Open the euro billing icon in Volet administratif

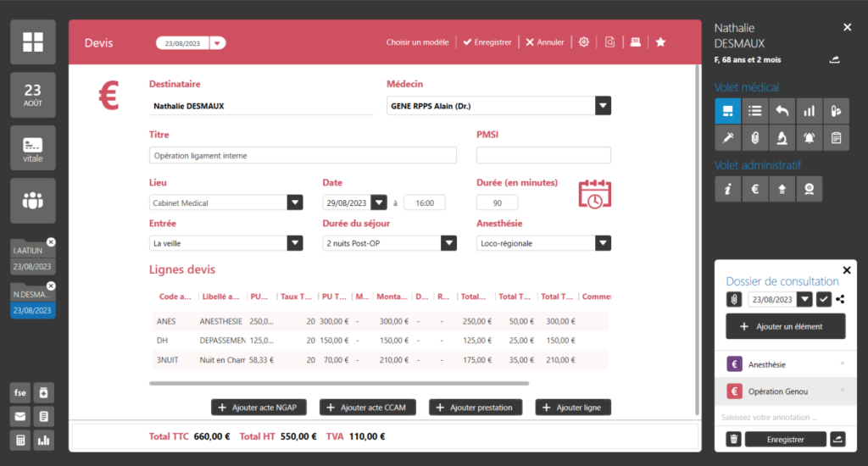tap(754, 190)
